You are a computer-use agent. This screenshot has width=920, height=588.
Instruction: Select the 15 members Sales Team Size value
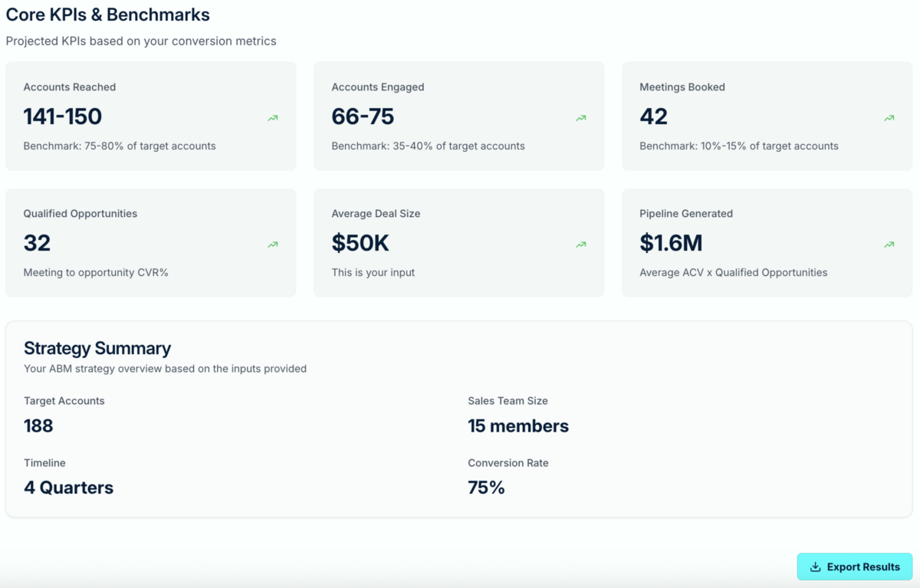coord(518,426)
